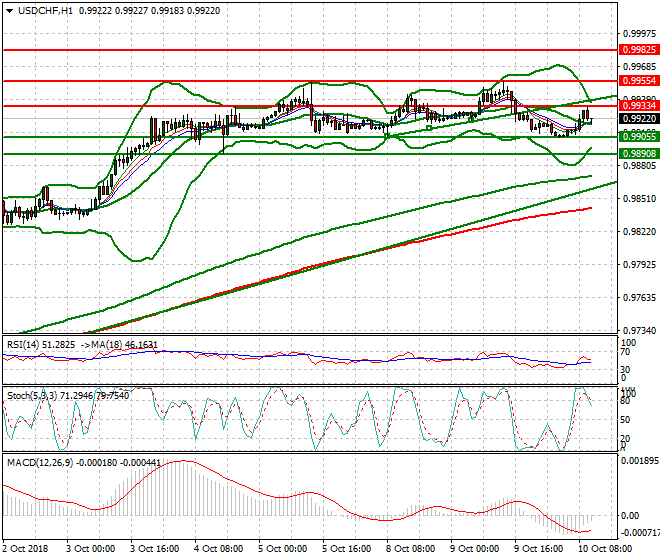Select the MACD scale value 0.001895

pos(640,461)
